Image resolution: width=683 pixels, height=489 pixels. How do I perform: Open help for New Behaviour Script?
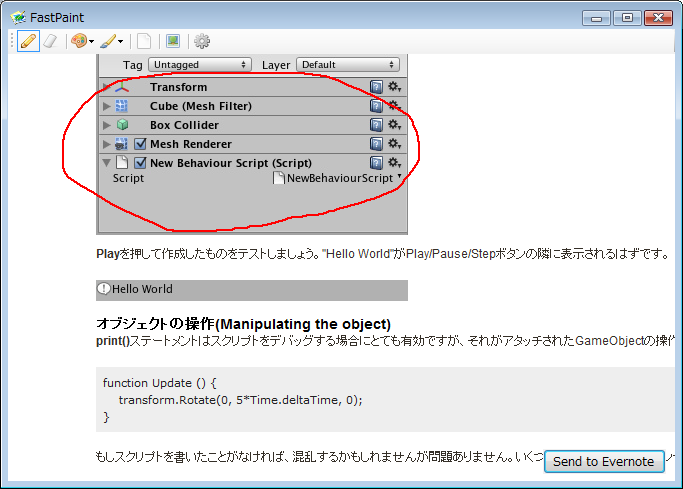(376, 163)
